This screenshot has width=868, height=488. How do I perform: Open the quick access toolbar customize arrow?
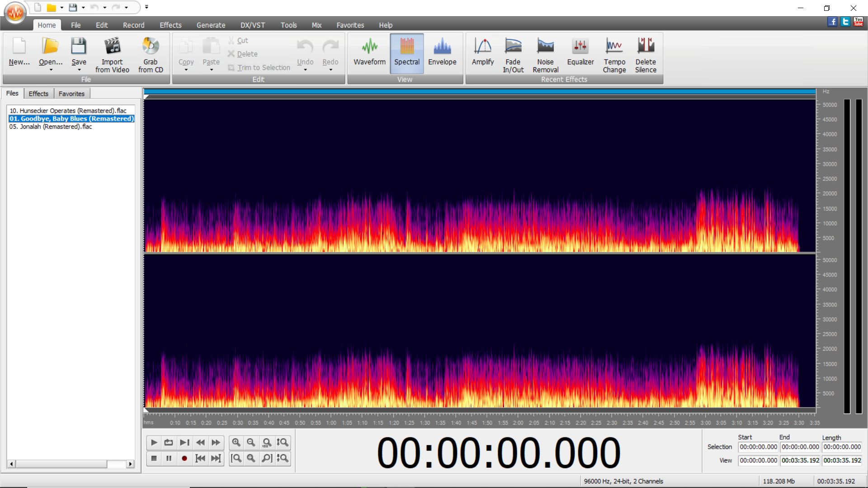tap(146, 7)
